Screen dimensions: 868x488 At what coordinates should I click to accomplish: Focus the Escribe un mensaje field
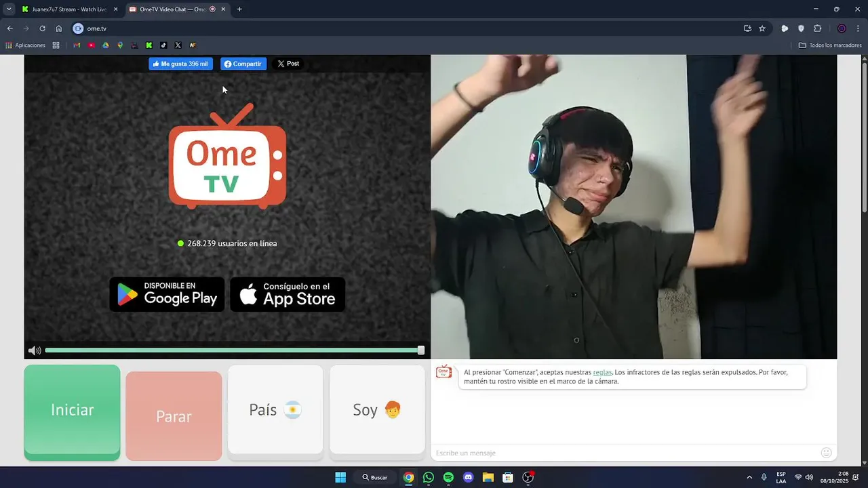[624, 453]
